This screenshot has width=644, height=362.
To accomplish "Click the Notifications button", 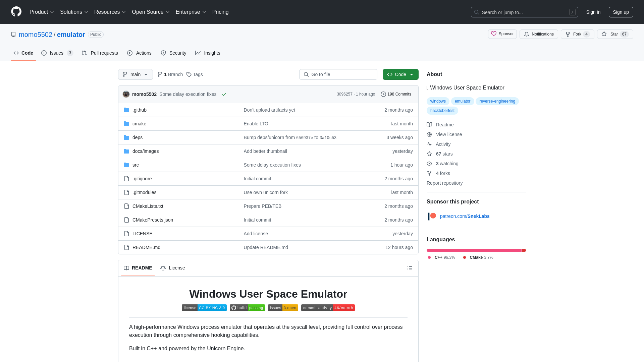I will tap(539, 34).
